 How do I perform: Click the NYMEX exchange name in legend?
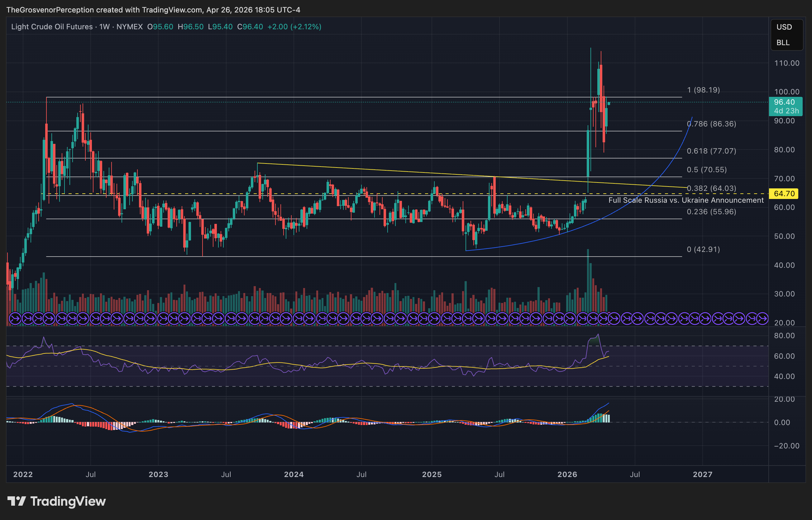pyautogui.click(x=129, y=27)
